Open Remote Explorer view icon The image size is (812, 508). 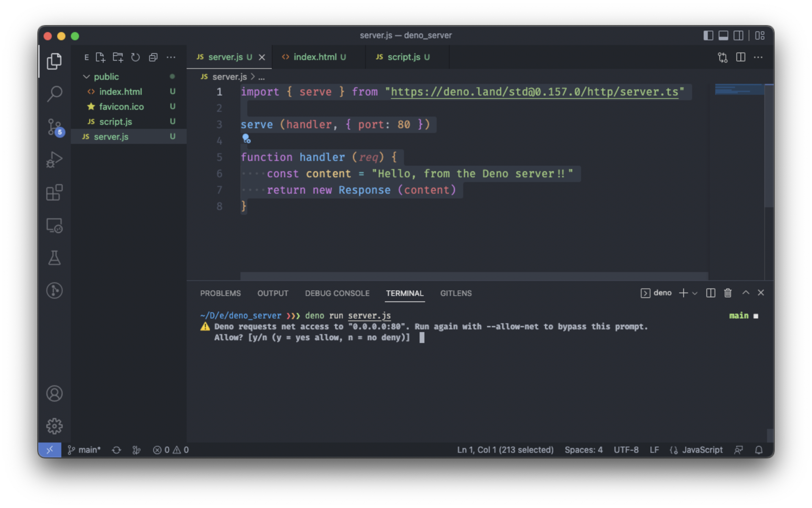coord(54,225)
